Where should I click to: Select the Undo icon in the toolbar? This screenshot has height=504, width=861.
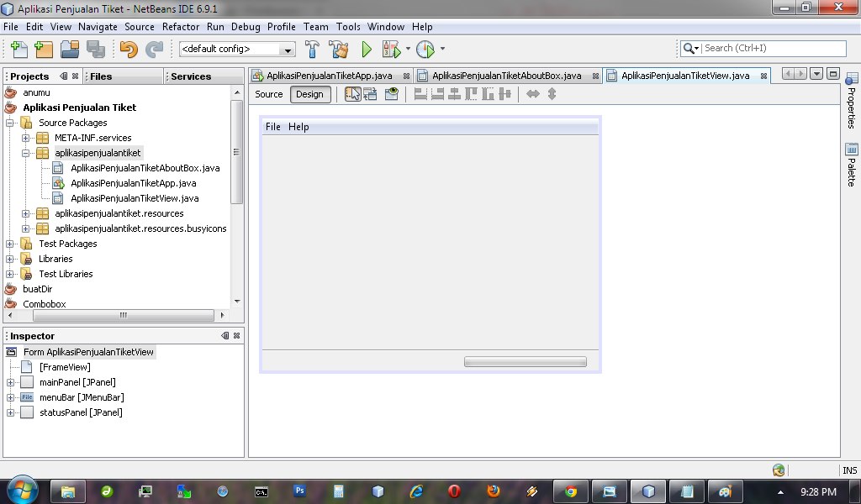tap(128, 48)
